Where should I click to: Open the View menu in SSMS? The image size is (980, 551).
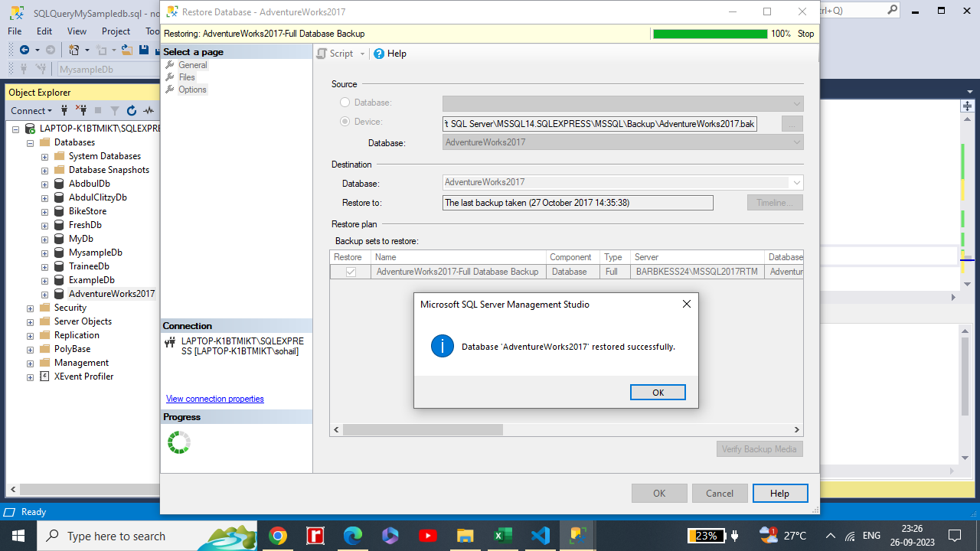click(x=77, y=31)
